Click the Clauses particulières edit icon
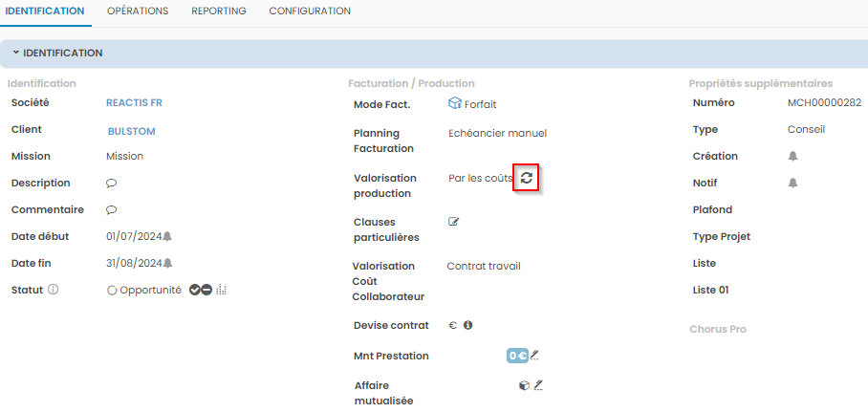The image size is (868, 412). pos(454,222)
